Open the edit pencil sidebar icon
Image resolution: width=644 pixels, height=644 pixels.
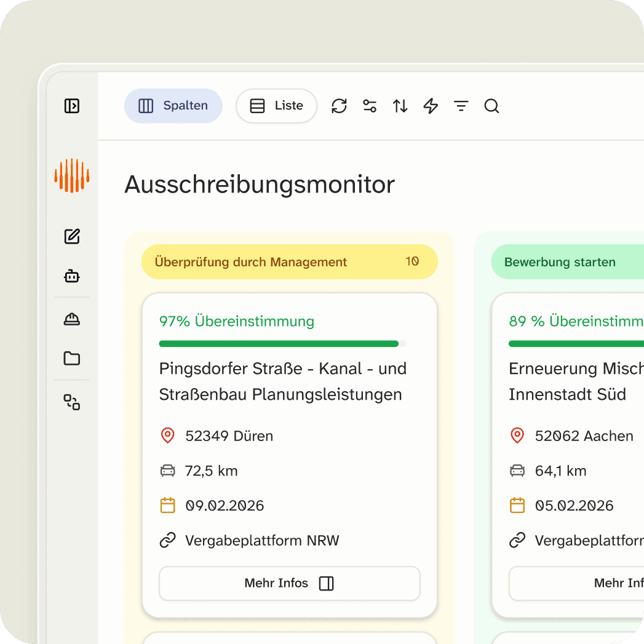click(x=72, y=236)
